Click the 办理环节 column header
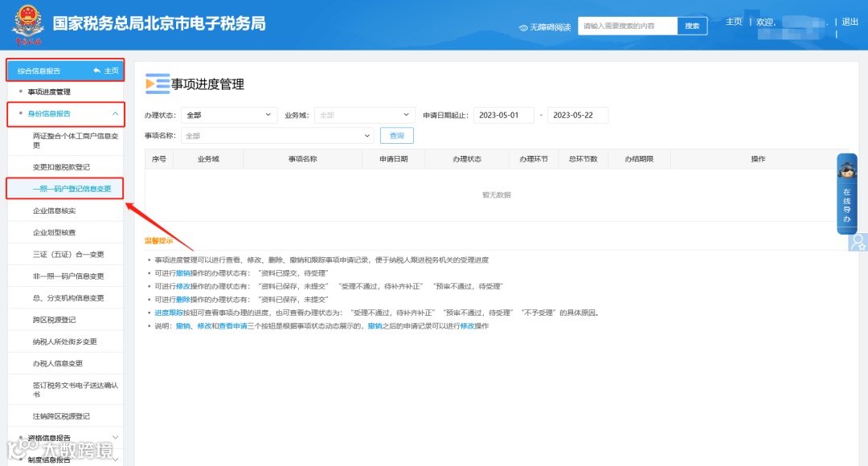868x466 pixels. click(x=534, y=159)
